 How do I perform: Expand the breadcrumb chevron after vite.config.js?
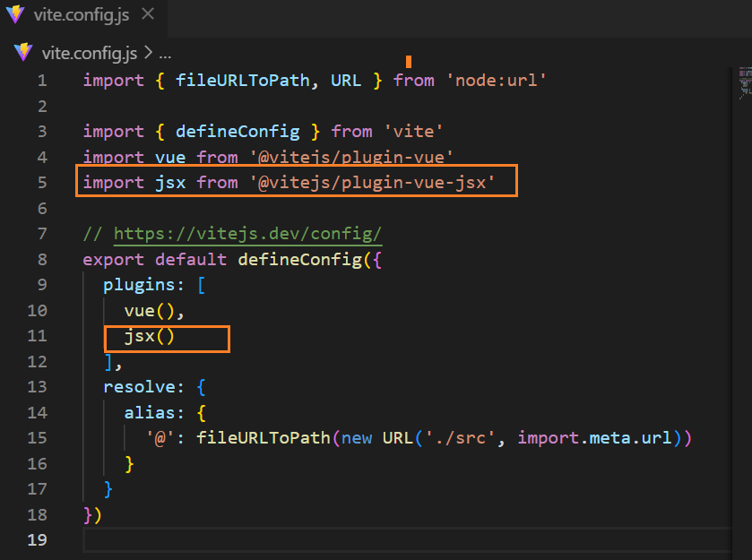148,52
